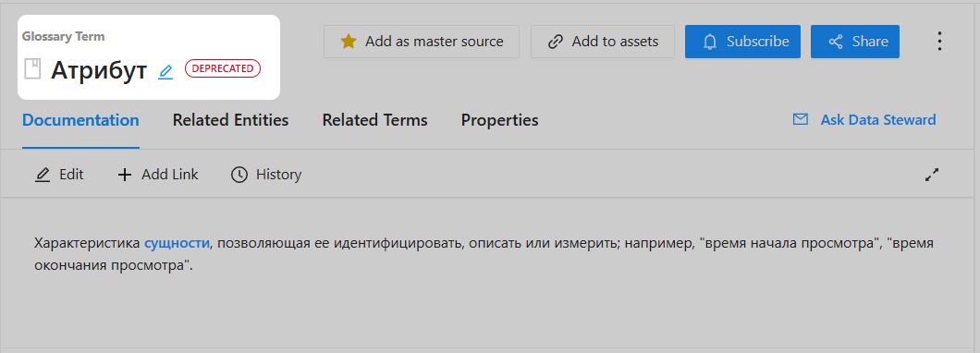Click the Edit documentation button
This screenshot has height=353, width=980.
click(x=59, y=175)
